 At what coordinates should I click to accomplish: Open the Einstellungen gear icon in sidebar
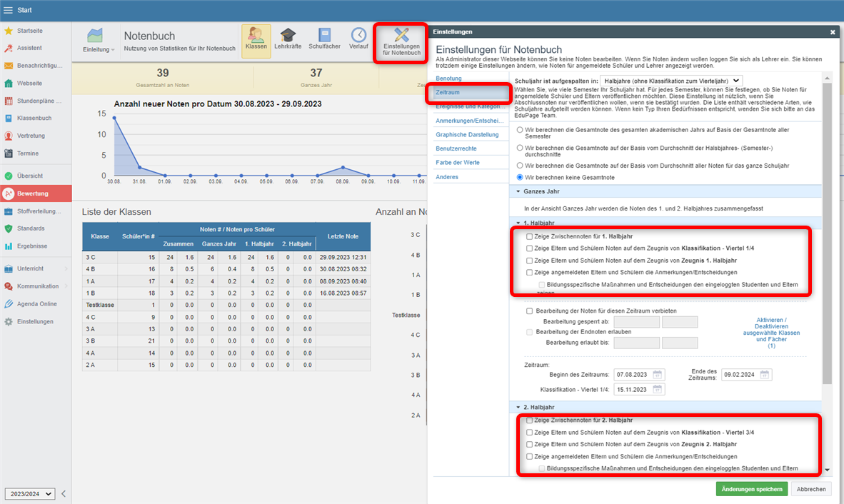click(x=9, y=322)
